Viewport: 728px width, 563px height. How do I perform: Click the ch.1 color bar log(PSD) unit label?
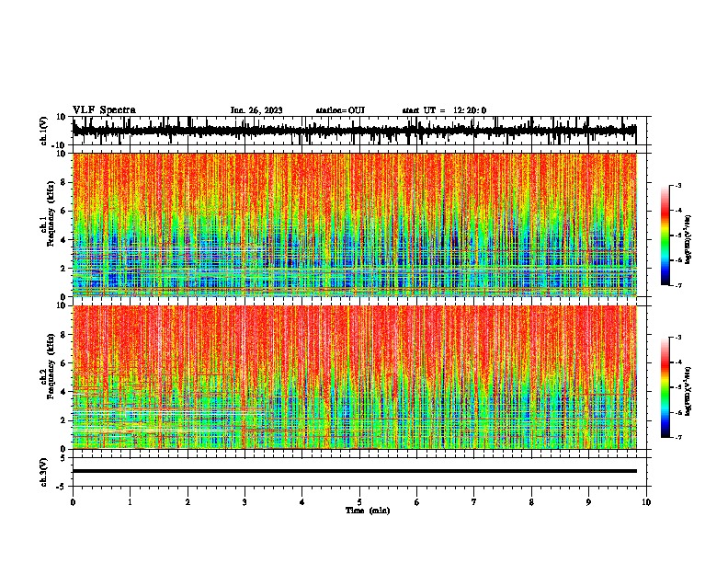[688, 239]
